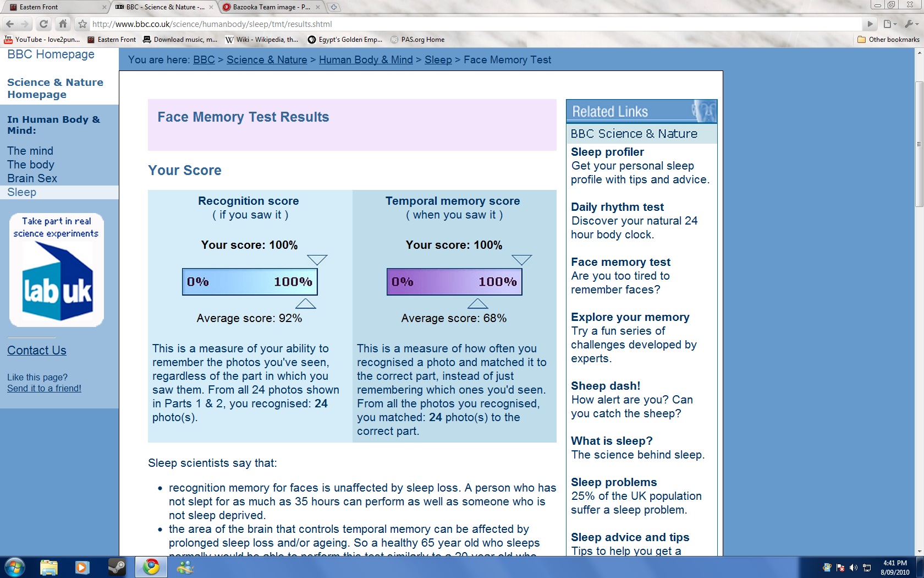Close the Eastern Front tab
This screenshot has height=578, width=924.
click(105, 7)
